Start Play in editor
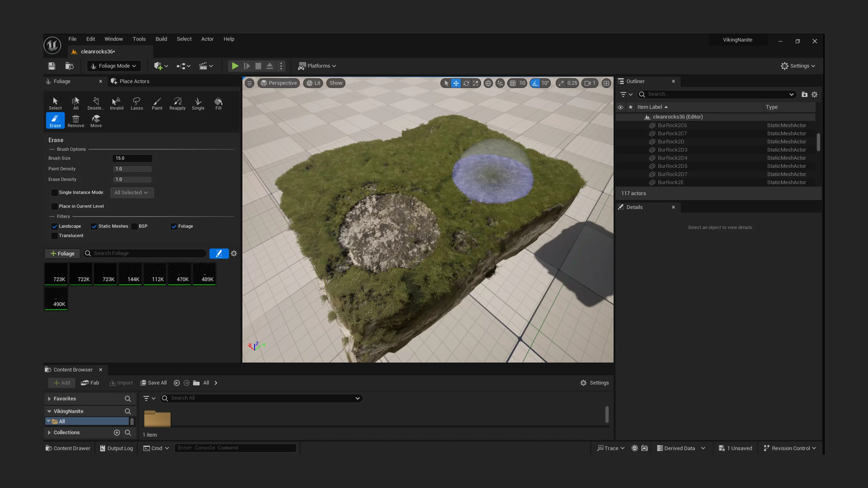This screenshot has height=488, width=868. pyautogui.click(x=235, y=66)
